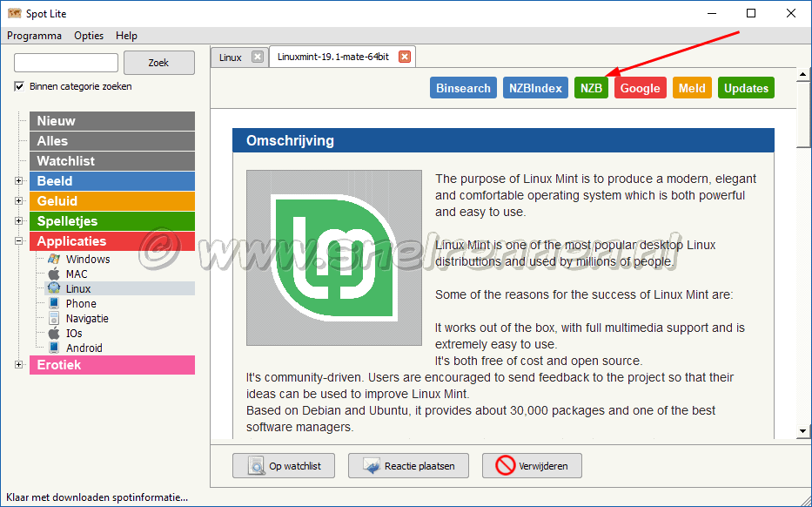Click the Omschrijving section header
The width and height of the screenshot is (812, 507).
point(503,140)
